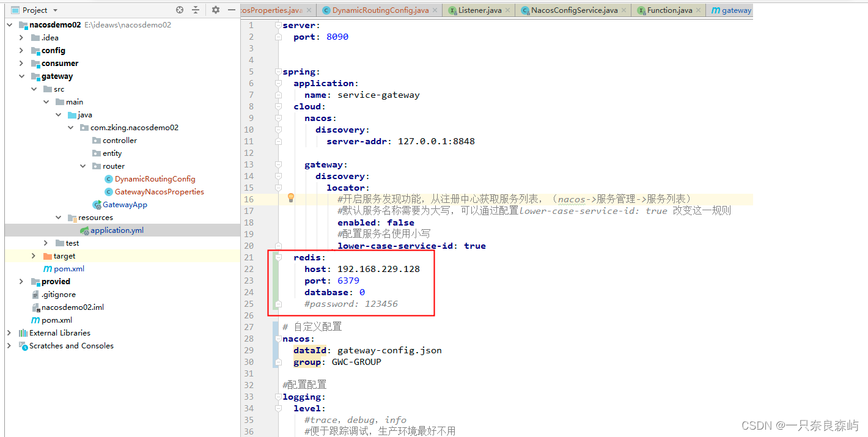The height and width of the screenshot is (437, 868).
Task: Click the .gitignore file icon
Action: click(x=35, y=295)
